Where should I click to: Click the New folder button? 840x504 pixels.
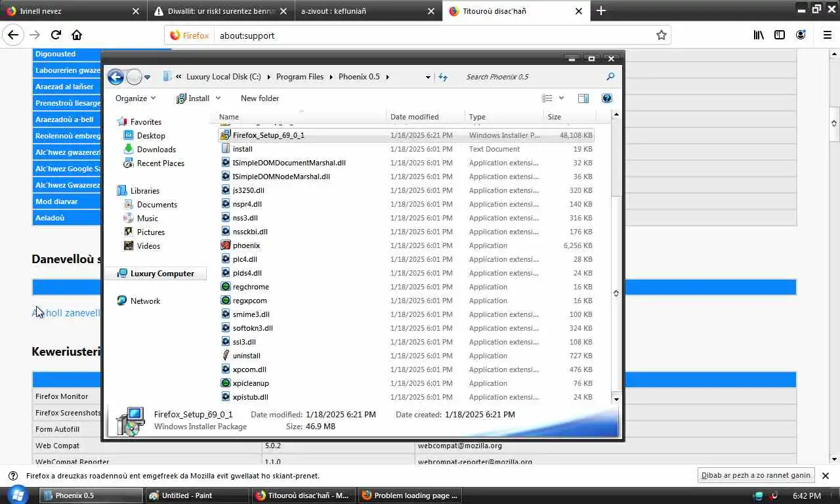260,98
